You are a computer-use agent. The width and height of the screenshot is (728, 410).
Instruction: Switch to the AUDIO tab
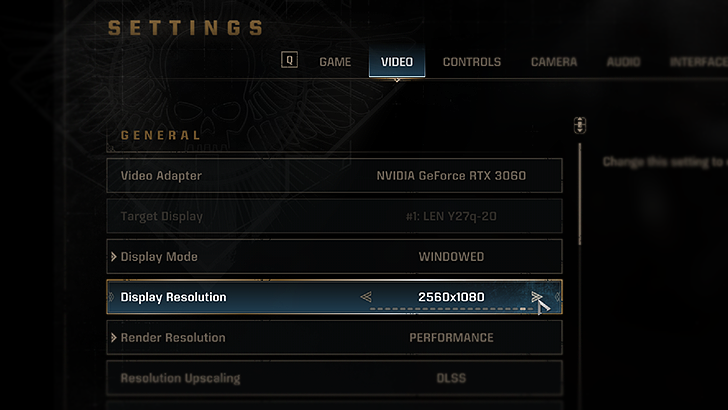(x=624, y=62)
